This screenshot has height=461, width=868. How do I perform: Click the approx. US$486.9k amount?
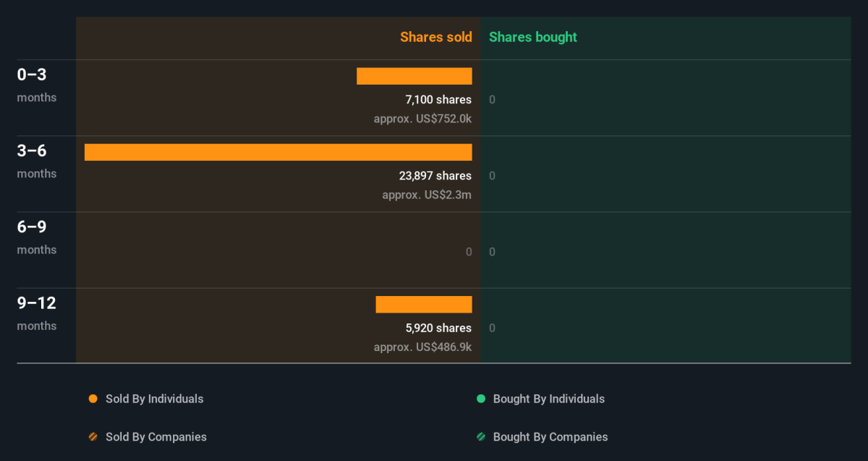423,347
